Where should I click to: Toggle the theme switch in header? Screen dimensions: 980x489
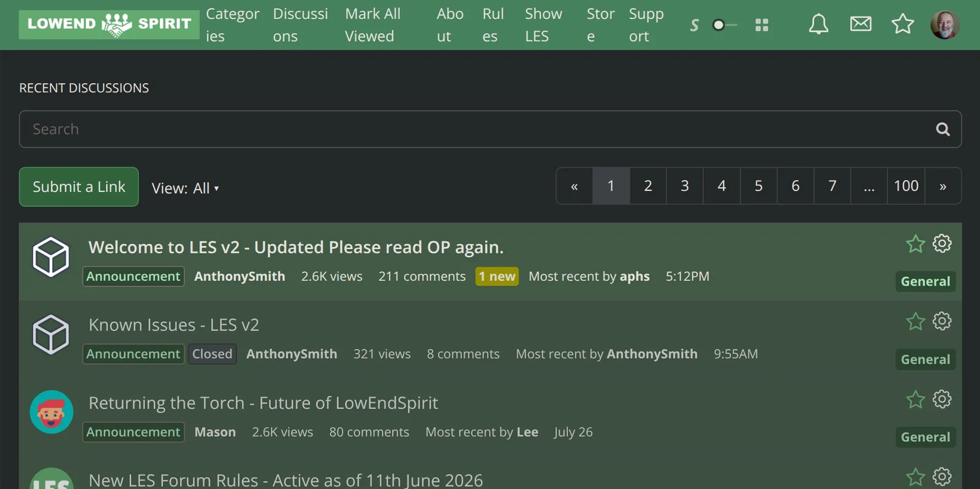pos(725,25)
